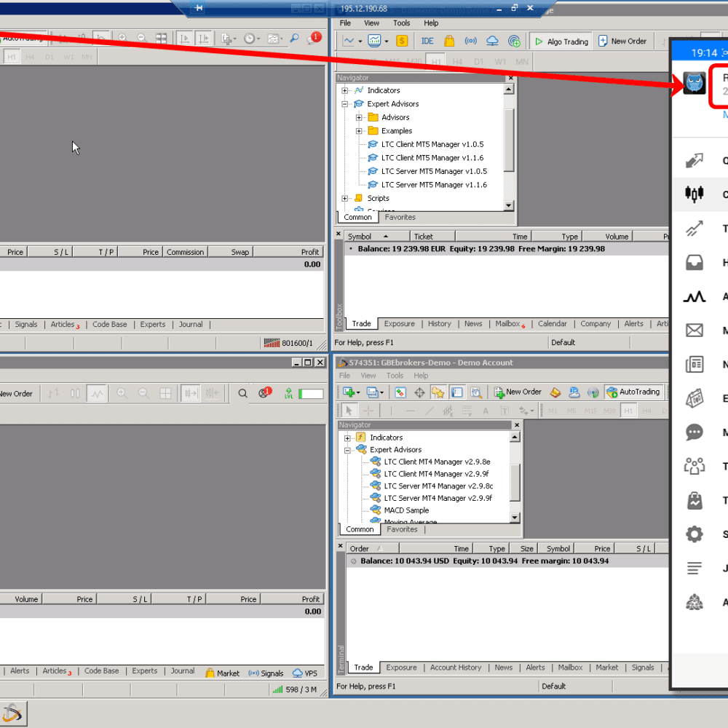Open the chat bubble icon in mobile sidebar

tap(694, 432)
